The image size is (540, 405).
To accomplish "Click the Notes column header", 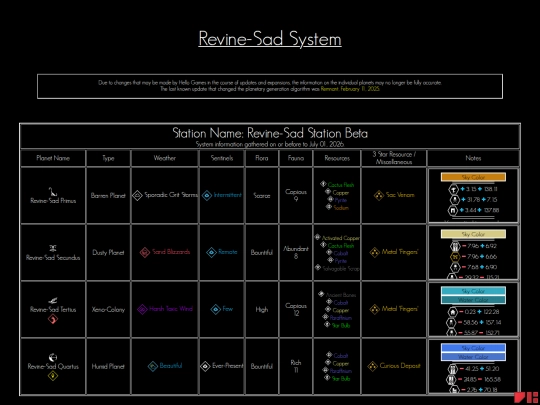I will click(473, 158).
